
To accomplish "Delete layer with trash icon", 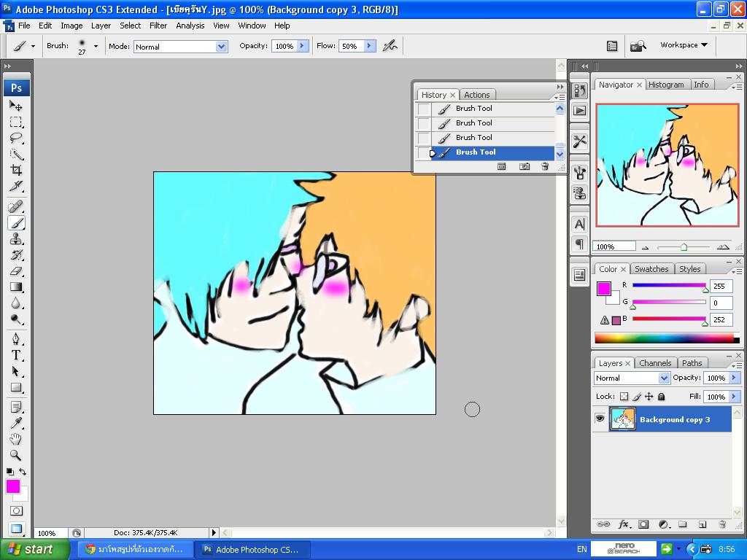I will [x=722, y=524].
